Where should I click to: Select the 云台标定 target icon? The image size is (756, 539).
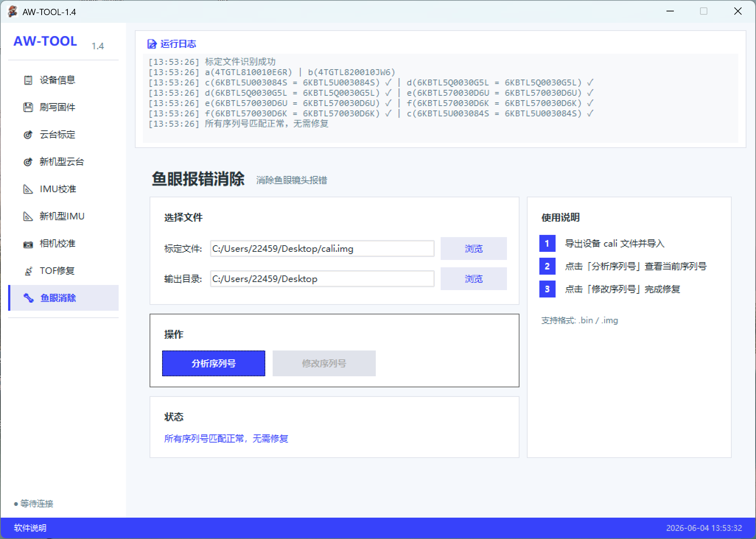(x=28, y=134)
